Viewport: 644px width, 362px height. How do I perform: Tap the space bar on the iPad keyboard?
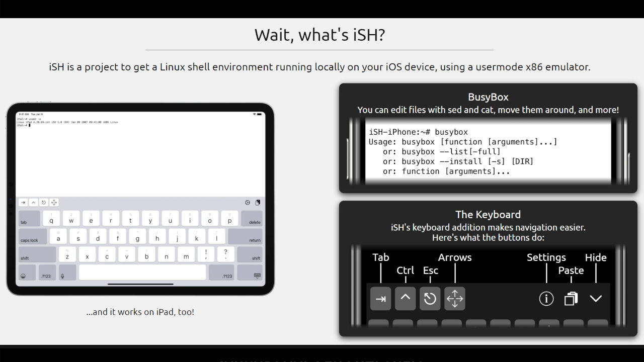coord(142,273)
